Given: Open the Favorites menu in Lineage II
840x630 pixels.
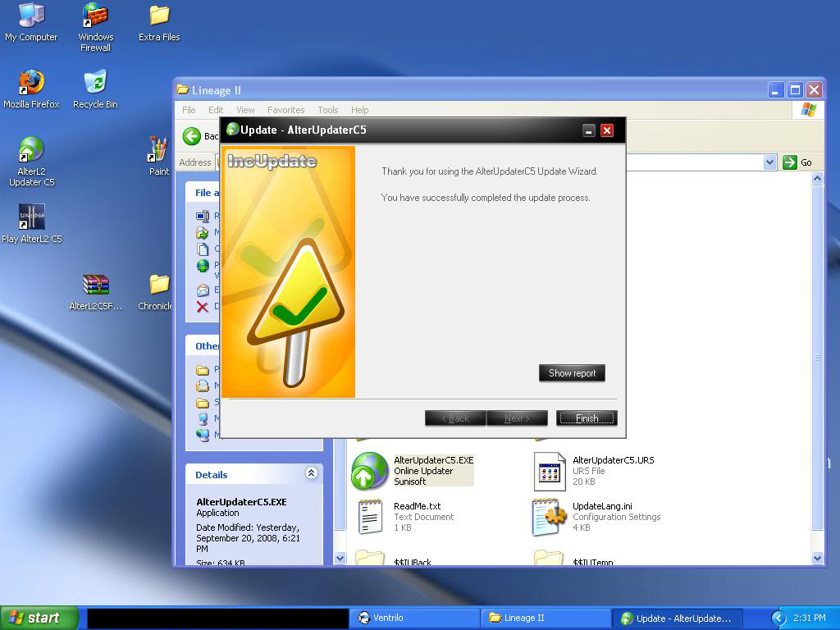Looking at the screenshot, I should pyautogui.click(x=286, y=110).
